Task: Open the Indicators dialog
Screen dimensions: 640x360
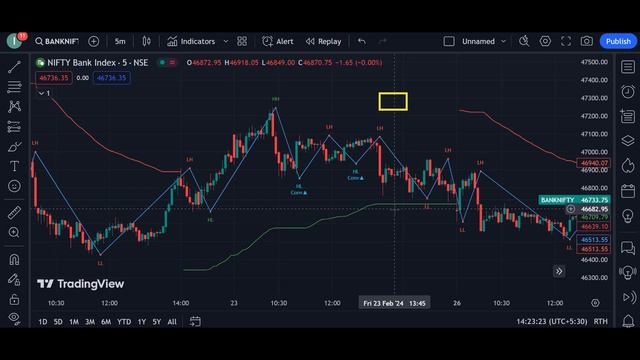Action: 191,41
